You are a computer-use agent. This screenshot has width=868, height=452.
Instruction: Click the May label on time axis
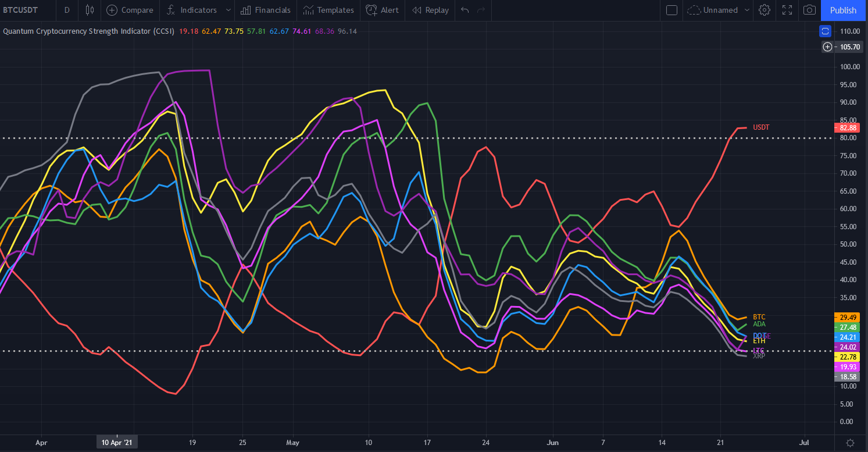tap(292, 442)
